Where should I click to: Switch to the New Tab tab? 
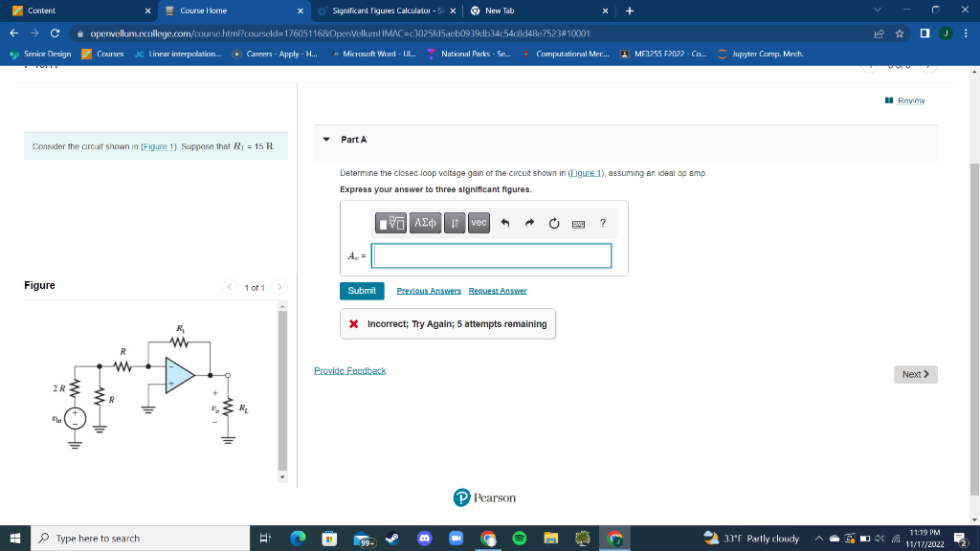[x=539, y=11]
